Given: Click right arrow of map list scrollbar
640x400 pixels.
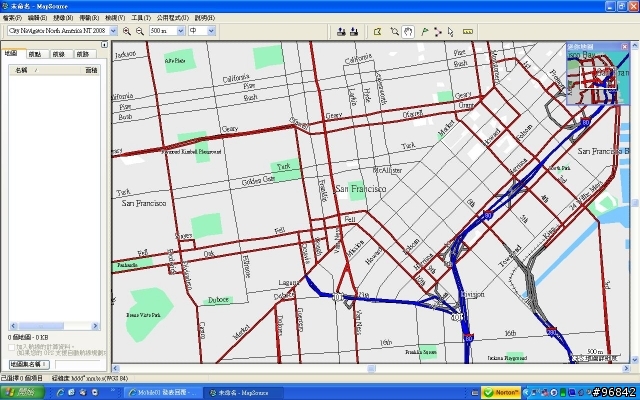Looking at the screenshot, I should (96, 326).
